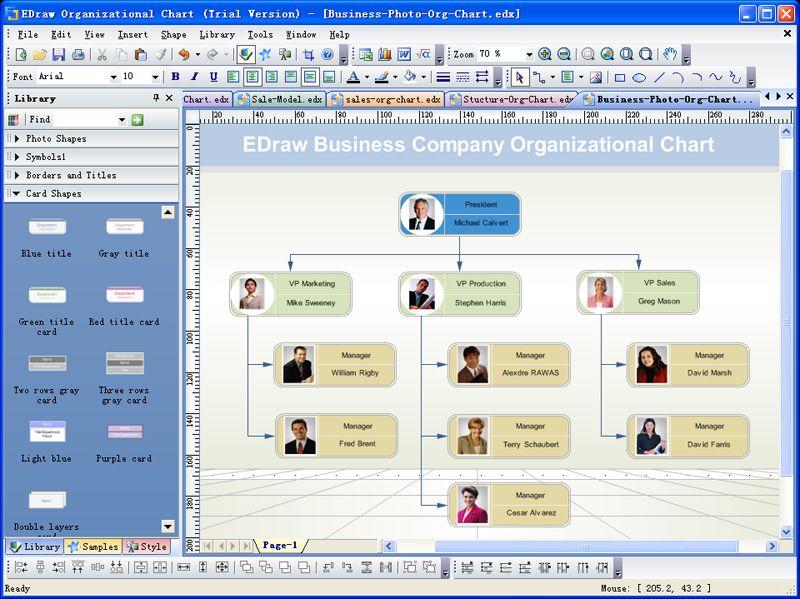Activate the pointer select tool
800x599 pixels.
coord(519,78)
